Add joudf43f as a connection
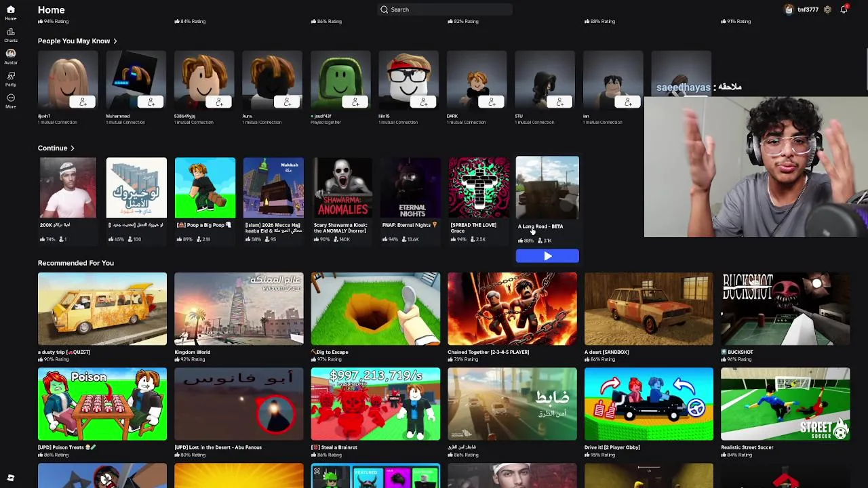This screenshot has width=868, height=488. tap(355, 102)
